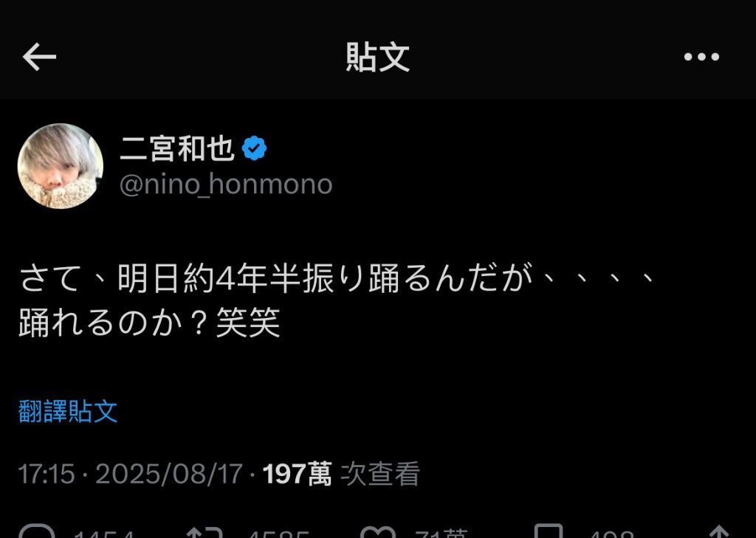Tap the repost arrows icon
Viewport: 756px width, 538px height.
tap(204, 532)
